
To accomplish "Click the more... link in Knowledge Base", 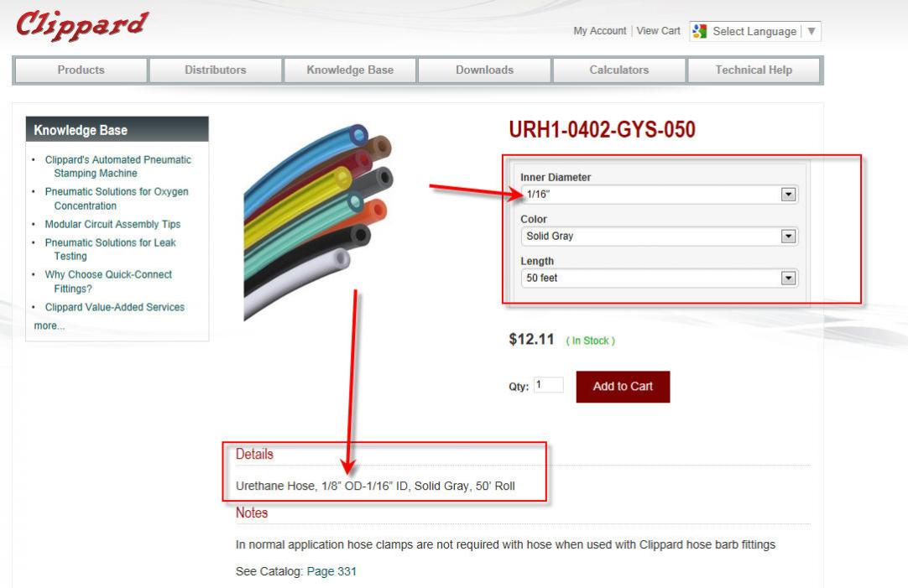I will 50,325.
